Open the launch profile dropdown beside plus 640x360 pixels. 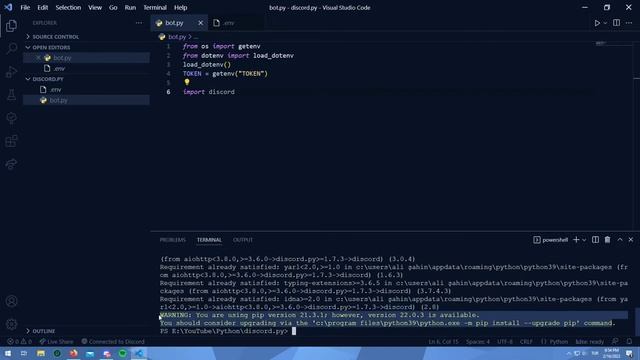[584, 240]
